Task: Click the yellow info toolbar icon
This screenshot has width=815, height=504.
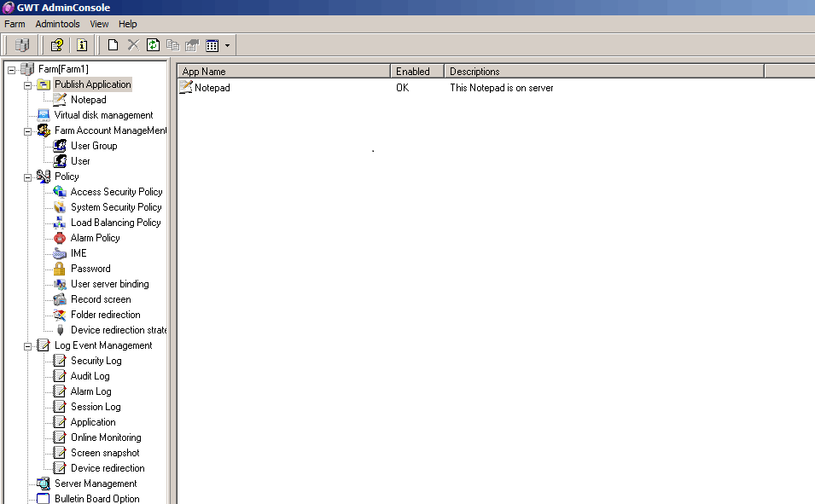Action: coord(82,45)
